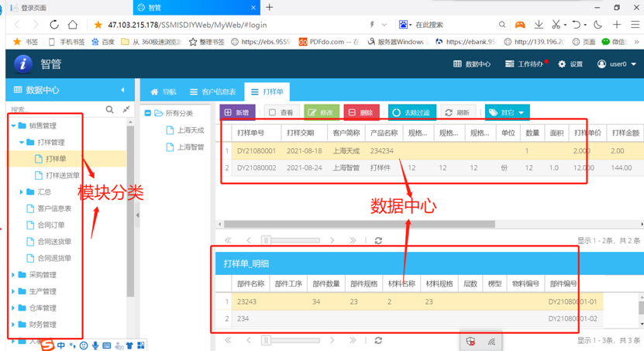Click the red 删除 delete button
This screenshot has height=351, width=644.
tap(361, 112)
